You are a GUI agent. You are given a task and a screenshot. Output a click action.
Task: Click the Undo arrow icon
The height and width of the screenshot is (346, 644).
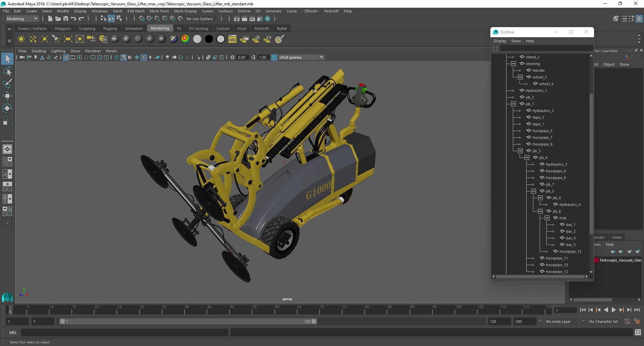73,19
